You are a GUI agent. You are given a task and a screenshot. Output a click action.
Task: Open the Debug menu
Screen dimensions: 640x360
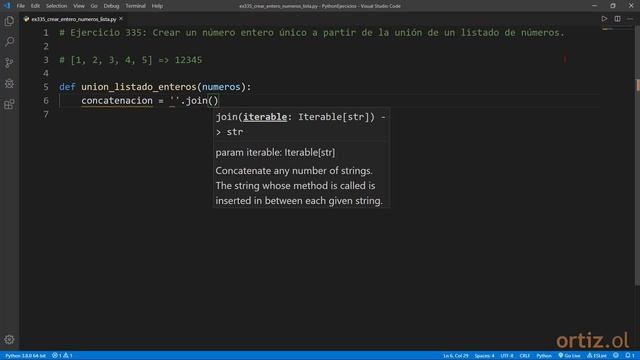pos(111,6)
